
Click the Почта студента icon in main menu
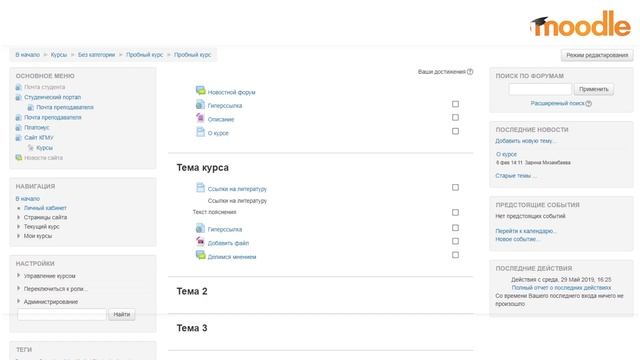coord(18,87)
